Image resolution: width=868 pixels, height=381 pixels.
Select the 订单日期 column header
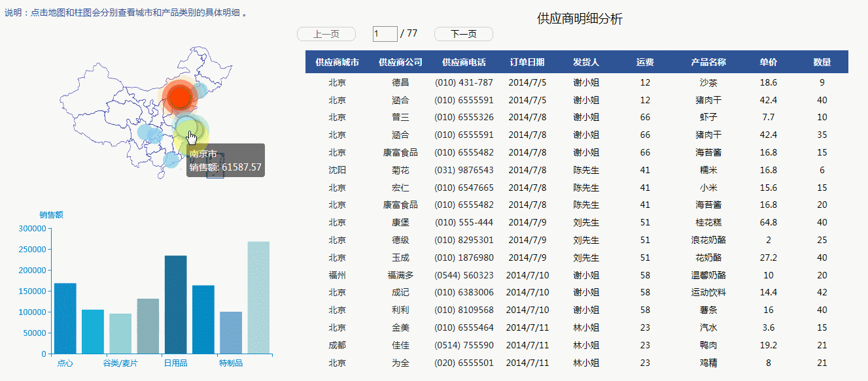[x=527, y=62]
